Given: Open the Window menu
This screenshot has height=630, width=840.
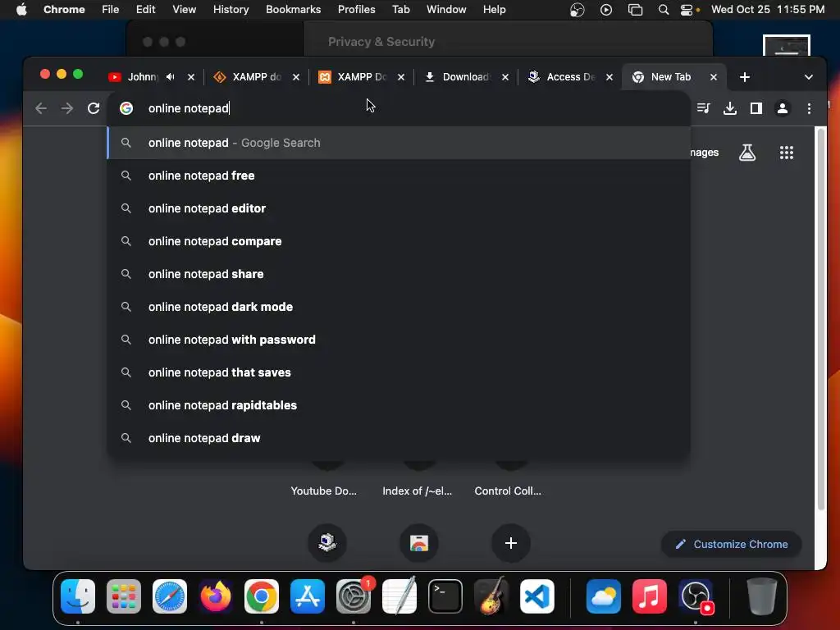Looking at the screenshot, I should 446,10.
